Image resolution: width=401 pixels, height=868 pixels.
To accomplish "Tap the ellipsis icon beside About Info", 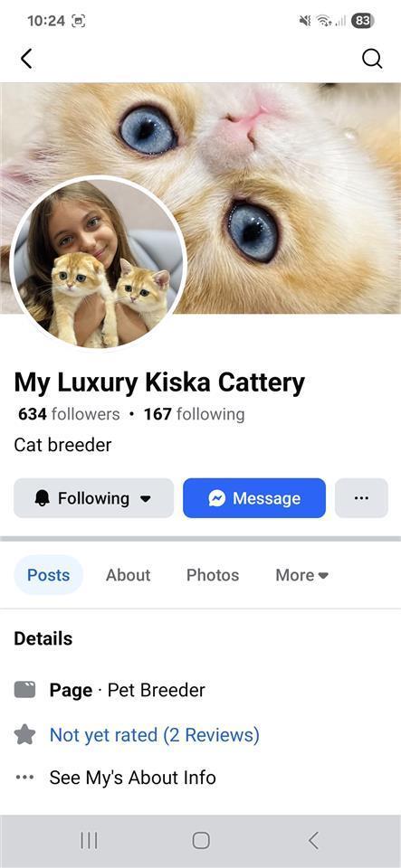I will click(24, 778).
